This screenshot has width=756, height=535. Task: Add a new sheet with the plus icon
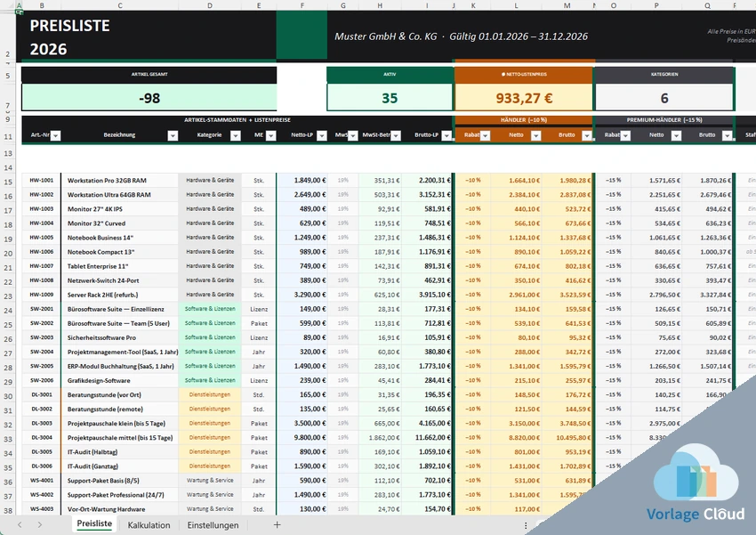277,525
